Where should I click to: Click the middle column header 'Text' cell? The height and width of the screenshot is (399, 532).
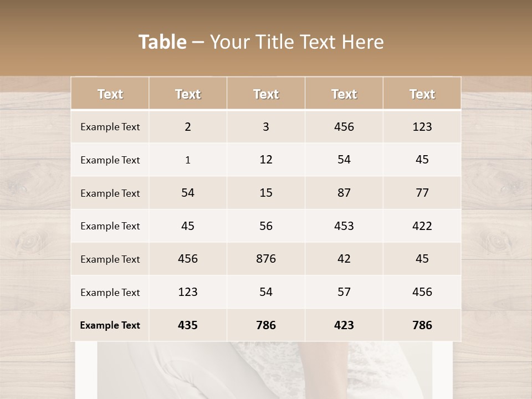click(266, 94)
